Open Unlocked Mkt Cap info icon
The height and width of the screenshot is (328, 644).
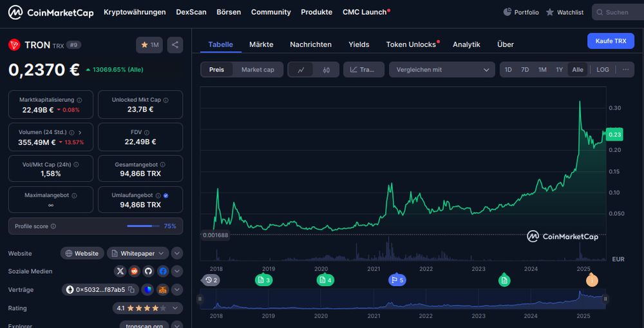166,100
